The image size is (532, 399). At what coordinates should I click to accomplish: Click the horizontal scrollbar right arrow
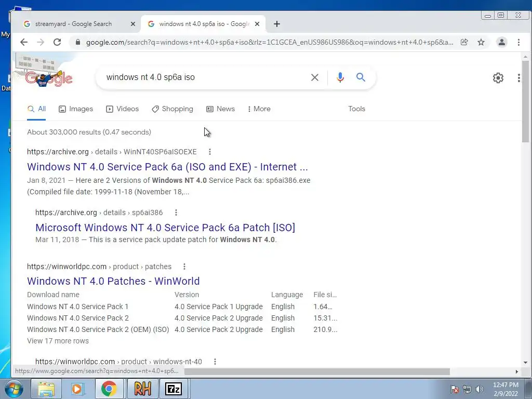click(517, 371)
